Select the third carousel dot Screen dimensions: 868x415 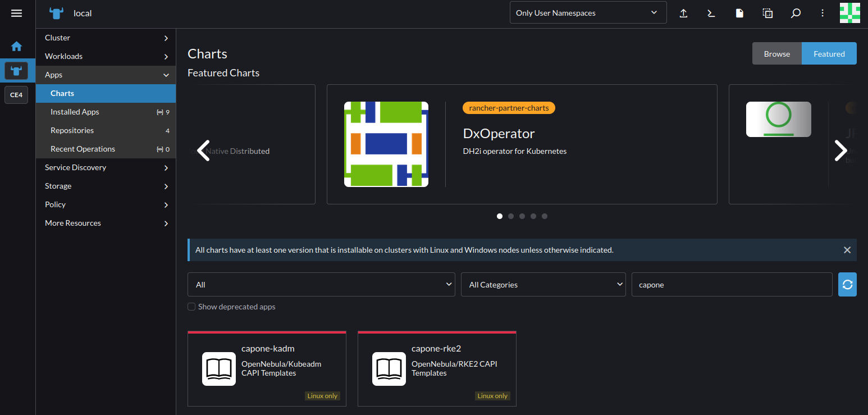click(x=522, y=216)
